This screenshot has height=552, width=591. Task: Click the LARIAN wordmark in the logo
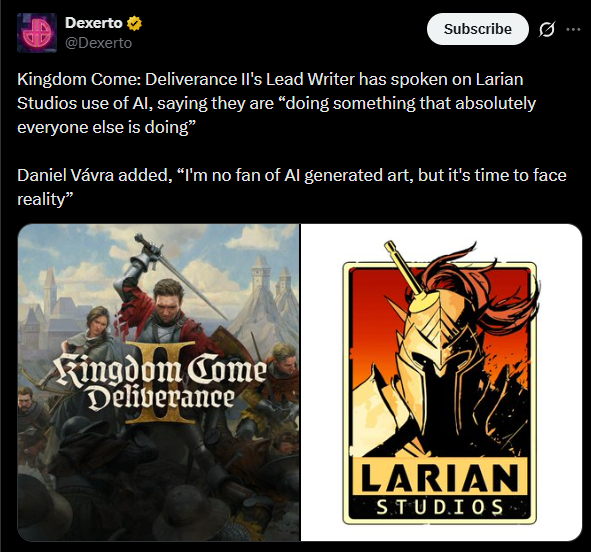point(439,477)
